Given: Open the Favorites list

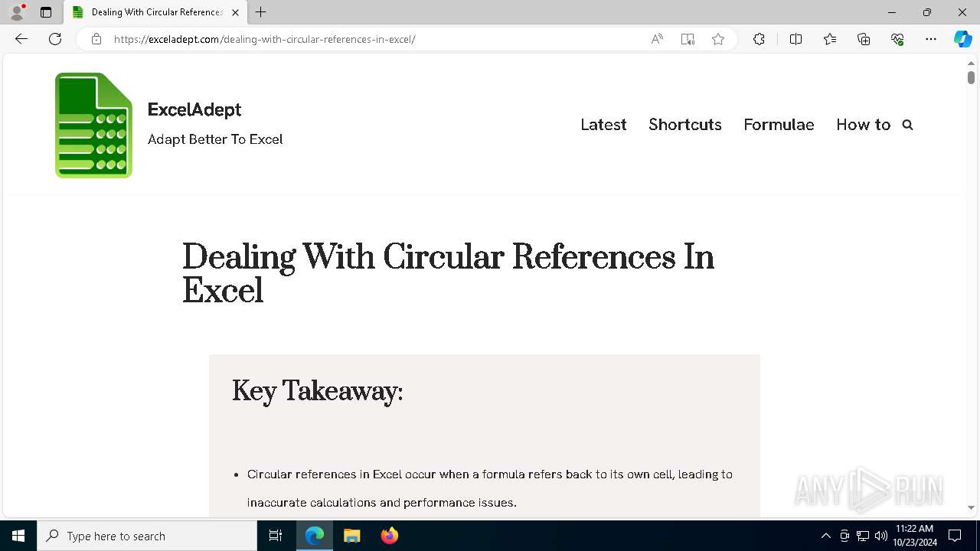Looking at the screenshot, I should click(x=830, y=39).
